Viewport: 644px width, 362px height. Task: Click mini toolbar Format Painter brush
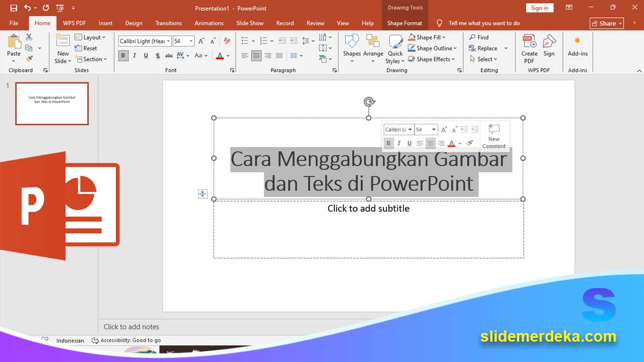point(470,143)
